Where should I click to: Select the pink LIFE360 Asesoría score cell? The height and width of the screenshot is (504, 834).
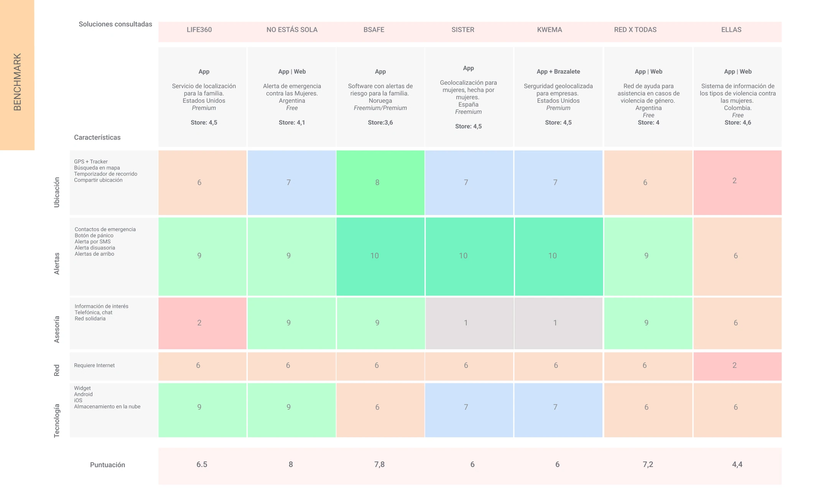pyautogui.click(x=202, y=323)
